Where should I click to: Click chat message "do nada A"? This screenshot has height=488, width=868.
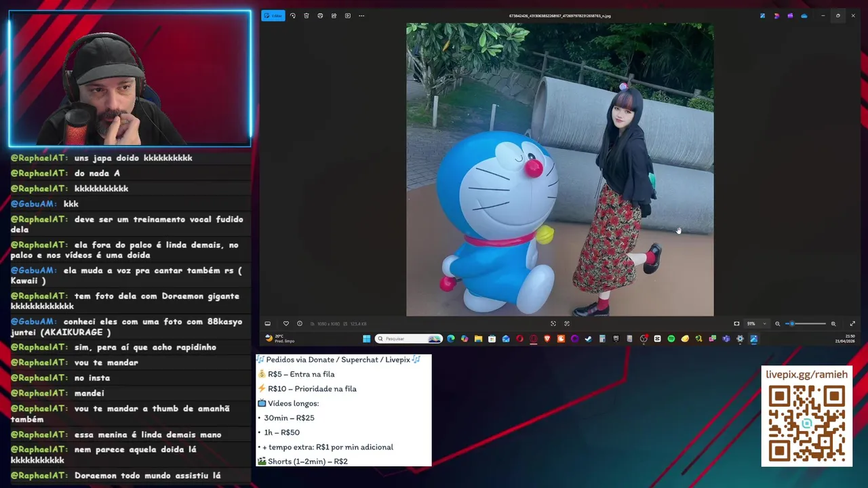pyautogui.click(x=97, y=174)
